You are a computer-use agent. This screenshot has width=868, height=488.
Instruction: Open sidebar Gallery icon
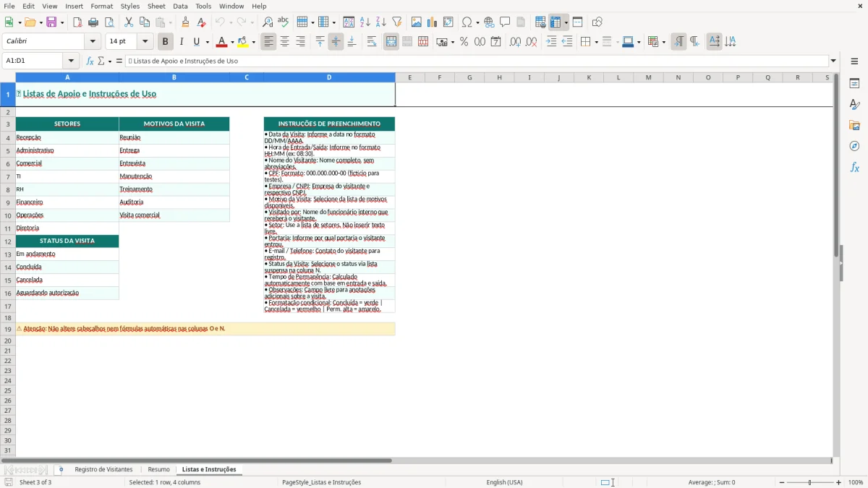(x=854, y=125)
